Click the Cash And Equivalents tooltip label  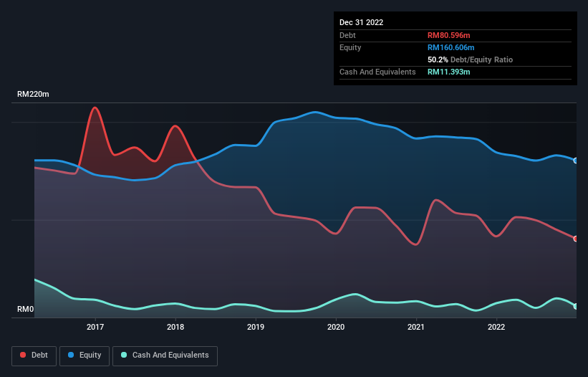[x=377, y=72]
